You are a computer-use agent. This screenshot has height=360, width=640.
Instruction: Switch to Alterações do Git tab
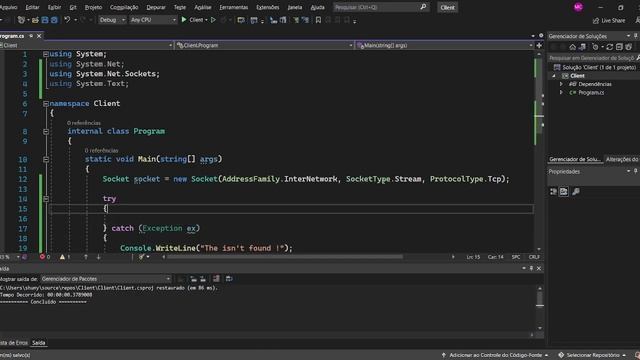pos(622,159)
